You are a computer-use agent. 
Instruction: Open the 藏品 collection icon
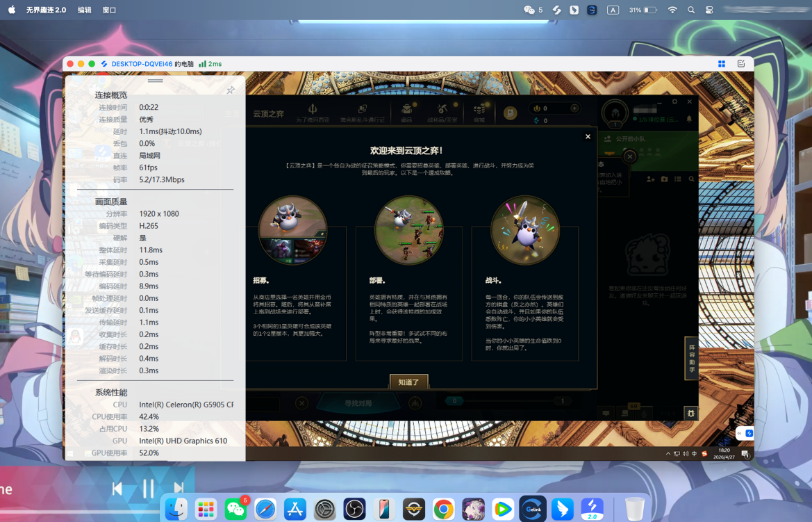click(x=407, y=108)
